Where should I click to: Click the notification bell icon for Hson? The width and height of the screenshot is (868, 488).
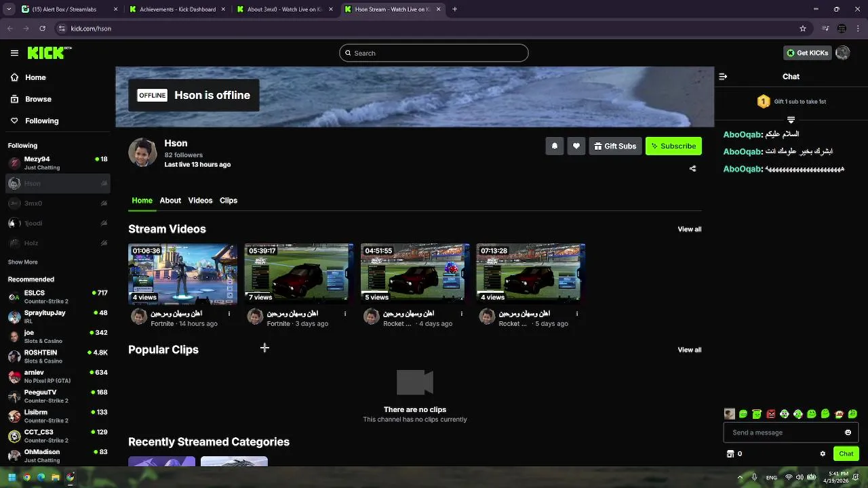555,146
